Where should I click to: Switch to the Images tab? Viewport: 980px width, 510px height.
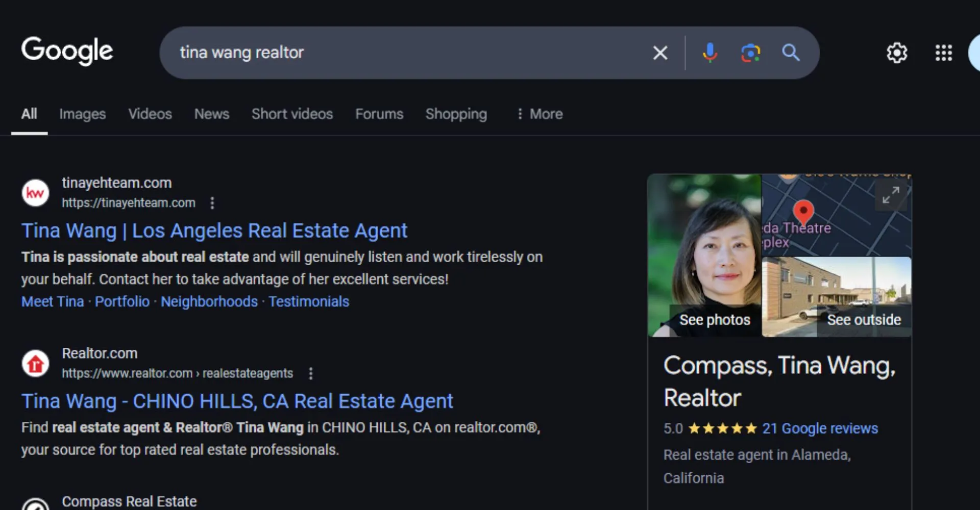[x=82, y=114]
